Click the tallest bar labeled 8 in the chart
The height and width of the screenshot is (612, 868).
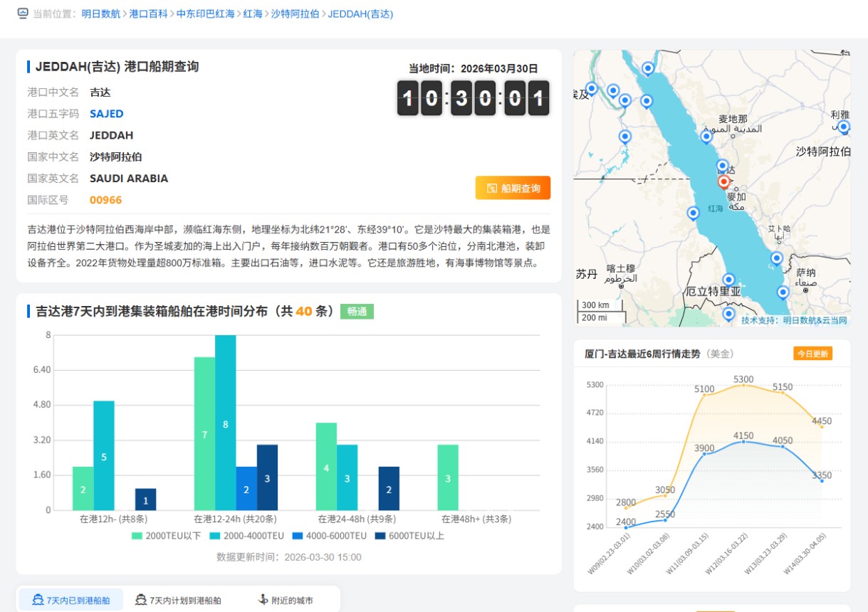pyautogui.click(x=225, y=423)
